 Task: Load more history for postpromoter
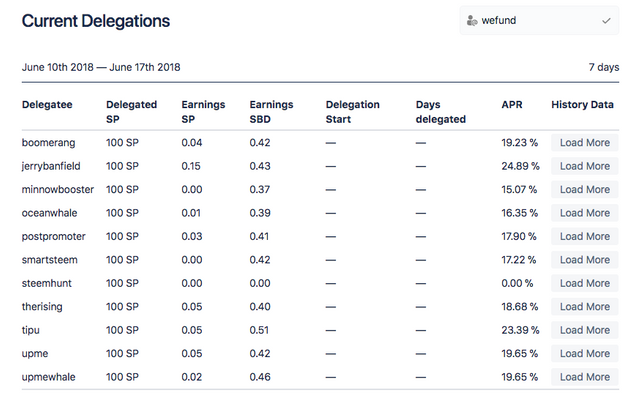(x=584, y=236)
